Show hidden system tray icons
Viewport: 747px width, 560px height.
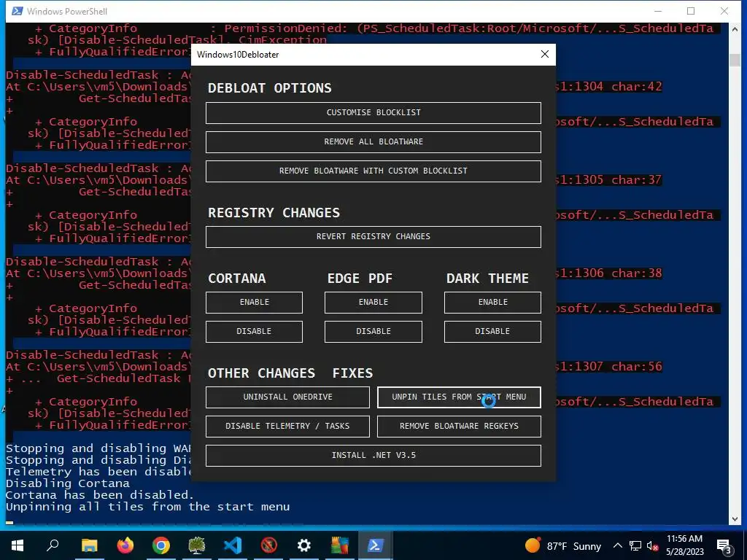(617, 545)
